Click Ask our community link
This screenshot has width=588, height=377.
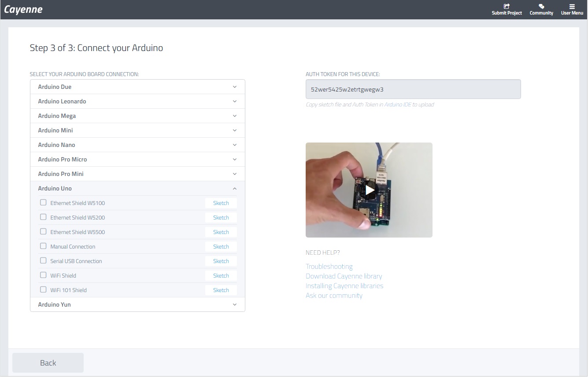click(x=334, y=295)
